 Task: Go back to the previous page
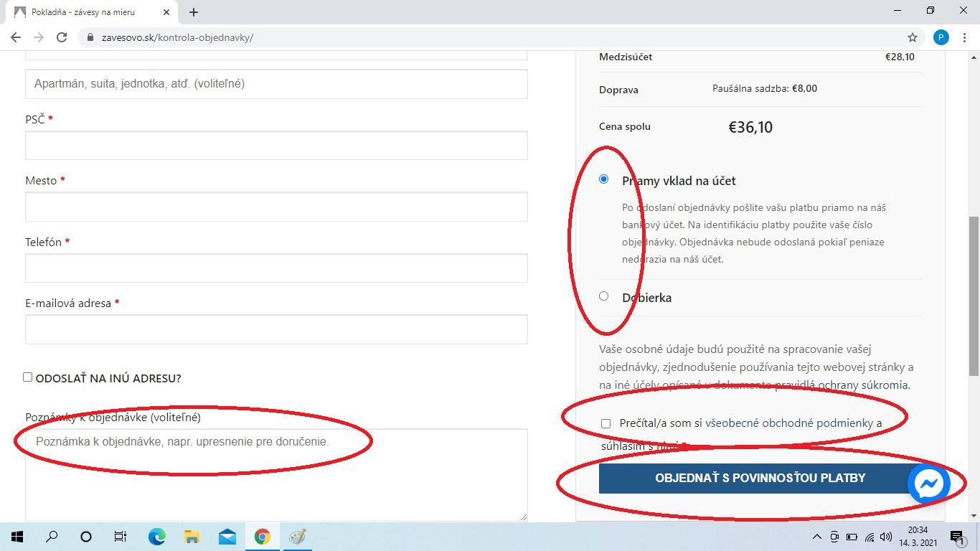point(16,37)
